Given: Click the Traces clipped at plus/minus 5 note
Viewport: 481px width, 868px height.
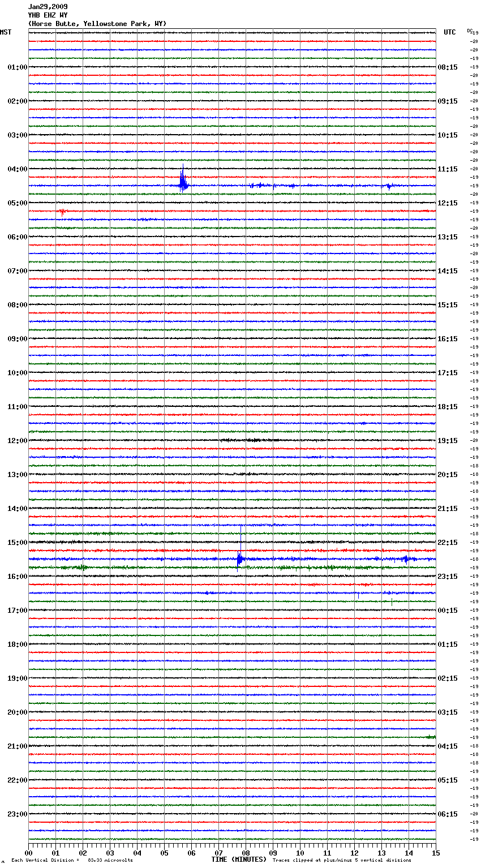Looking at the screenshot, I should [342, 861].
